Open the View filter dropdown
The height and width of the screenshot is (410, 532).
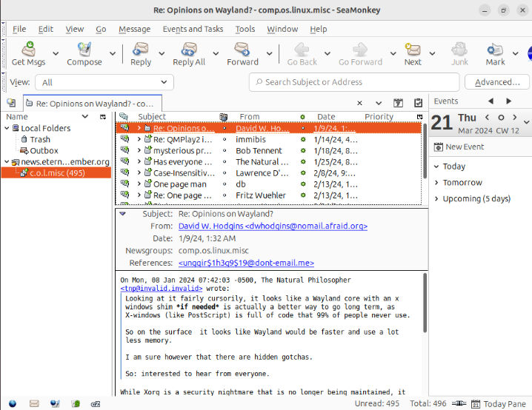(104, 82)
